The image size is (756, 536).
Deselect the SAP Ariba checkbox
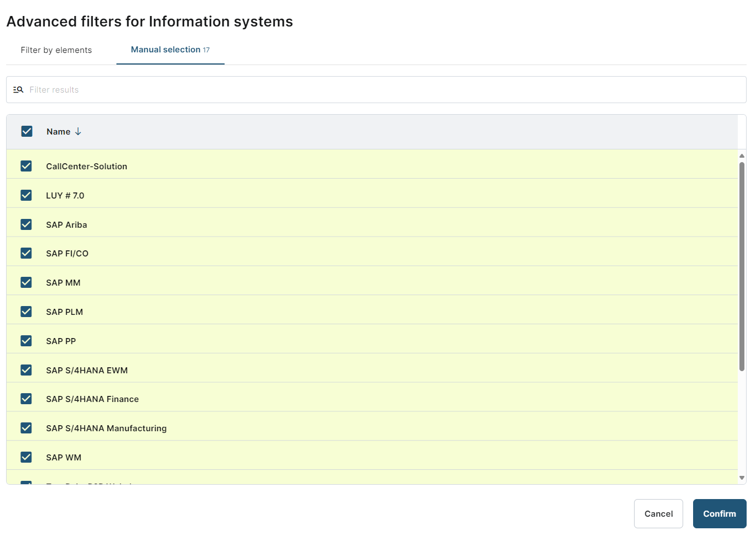pyautogui.click(x=26, y=224)
